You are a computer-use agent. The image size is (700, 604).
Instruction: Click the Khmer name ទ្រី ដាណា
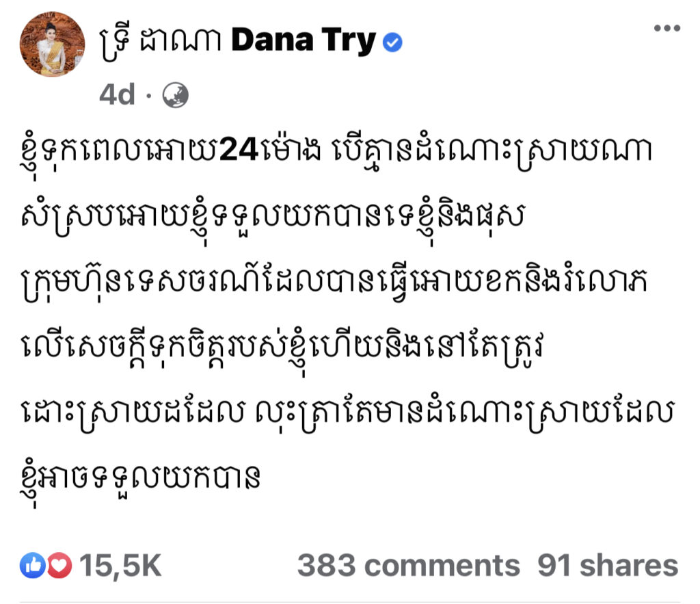(161, 42)
